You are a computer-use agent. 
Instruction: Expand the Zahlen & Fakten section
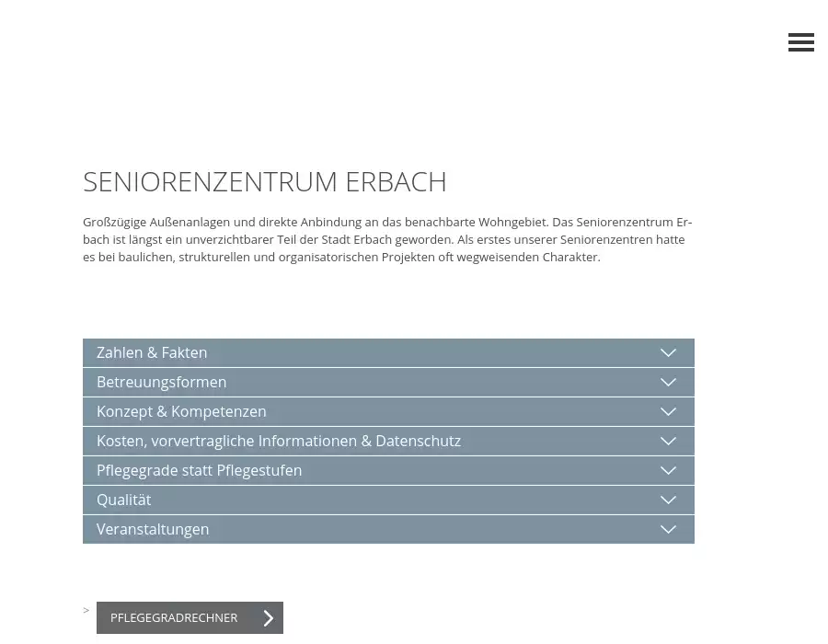click(152, 353)
